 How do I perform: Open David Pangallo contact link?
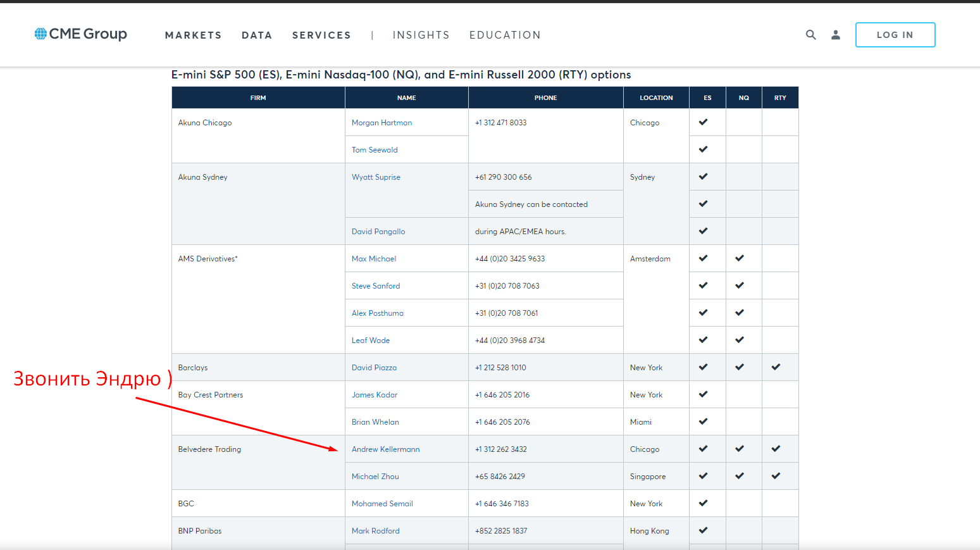378,232
